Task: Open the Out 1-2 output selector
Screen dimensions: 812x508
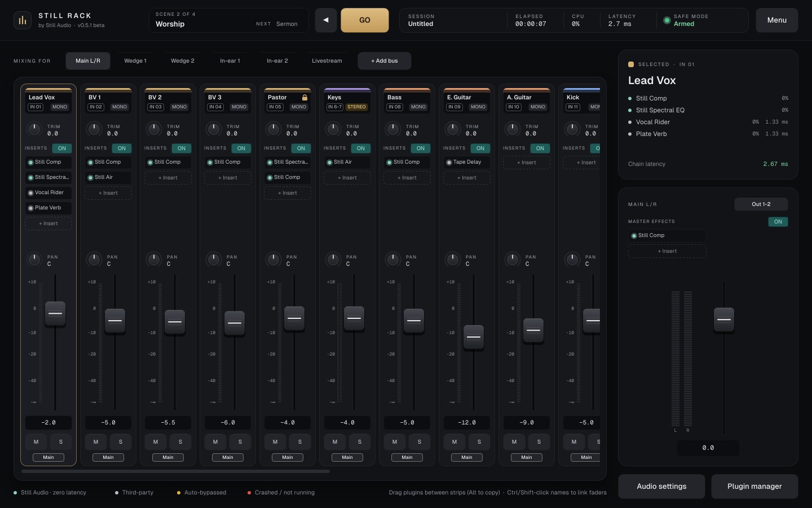Action: 761,204
